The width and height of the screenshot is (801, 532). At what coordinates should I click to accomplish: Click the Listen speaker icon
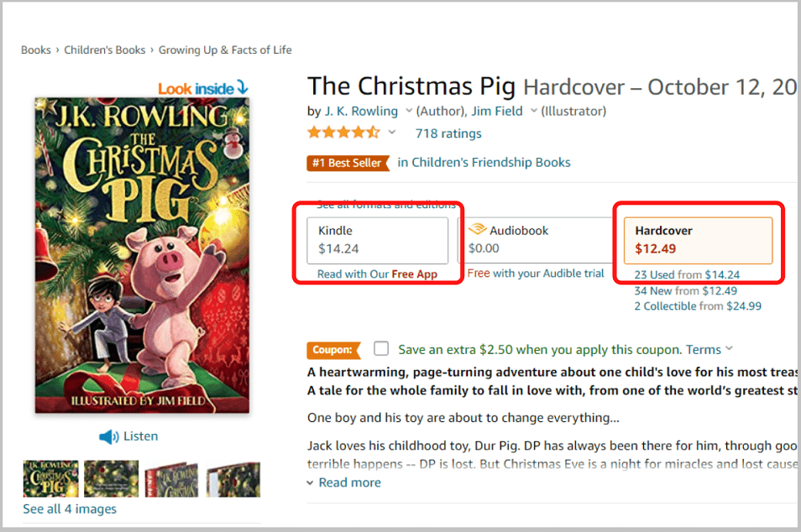coord(108,437)
